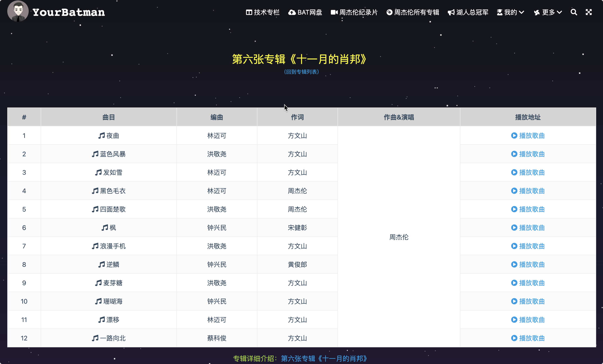The height and width of the screenshot is (364, 603).
Task: Click the cloud icon of BAT网盘
Action: (292, 12)
